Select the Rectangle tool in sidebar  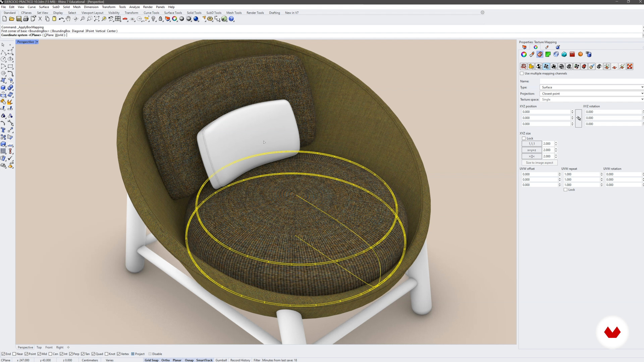click(x=10, y=66)
